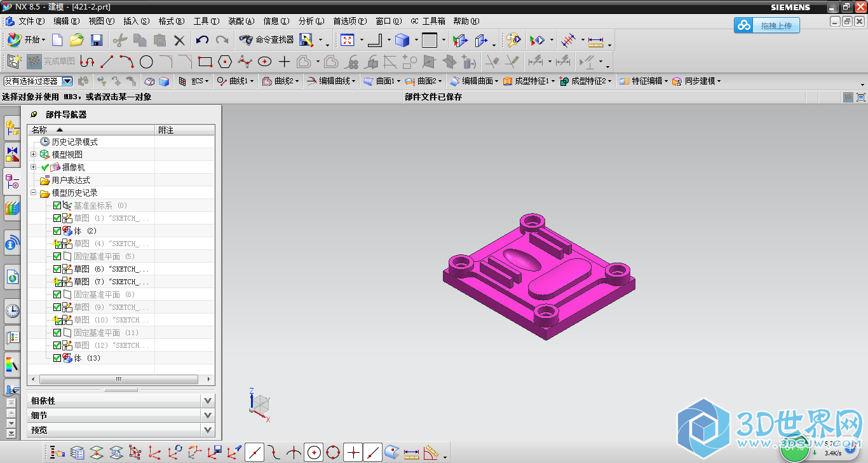Click the 命令查找器 command finder button
The image size is (868, 463).
tap(267, 40)
